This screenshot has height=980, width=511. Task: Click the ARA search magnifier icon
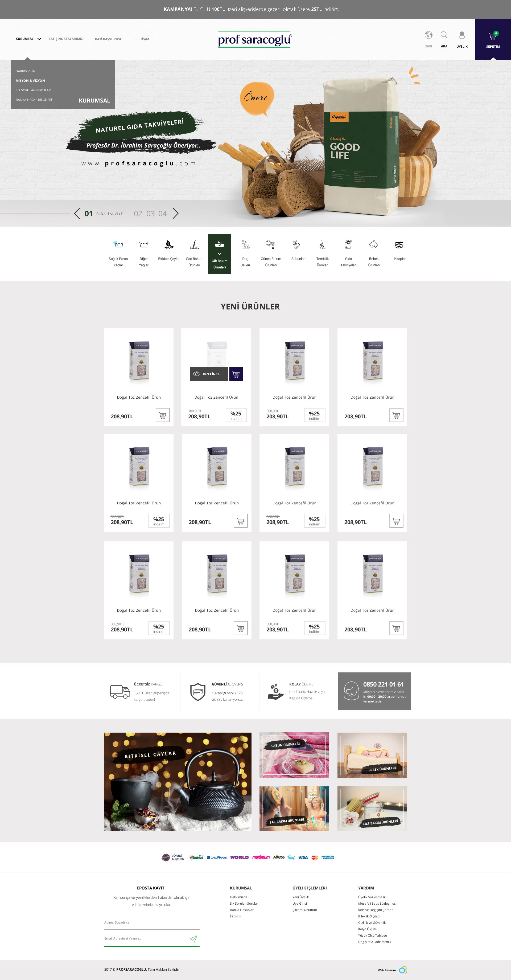click(x=444, y=35)
